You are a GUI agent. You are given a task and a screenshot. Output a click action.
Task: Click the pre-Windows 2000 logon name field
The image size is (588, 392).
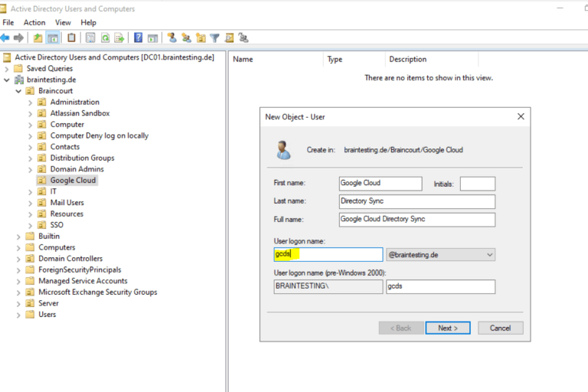point(440,286)
